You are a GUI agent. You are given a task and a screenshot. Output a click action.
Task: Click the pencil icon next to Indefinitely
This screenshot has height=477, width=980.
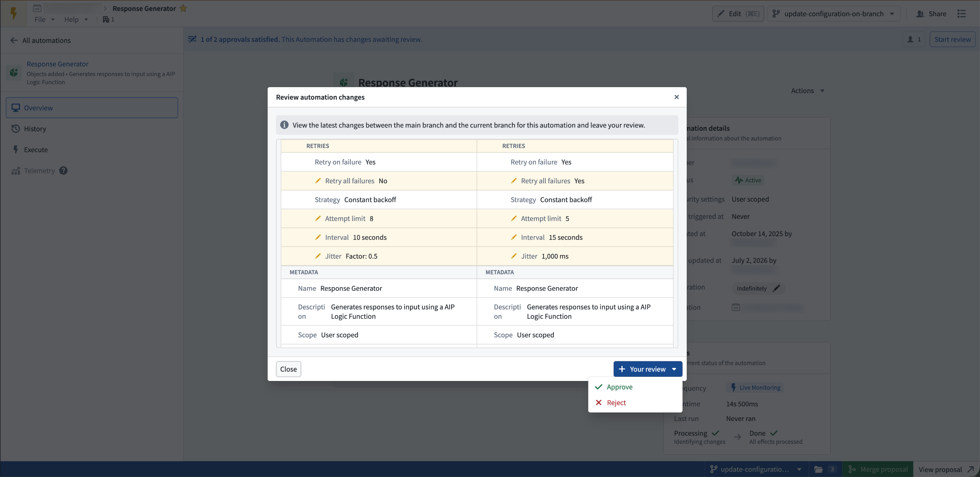tap(776, 288)
